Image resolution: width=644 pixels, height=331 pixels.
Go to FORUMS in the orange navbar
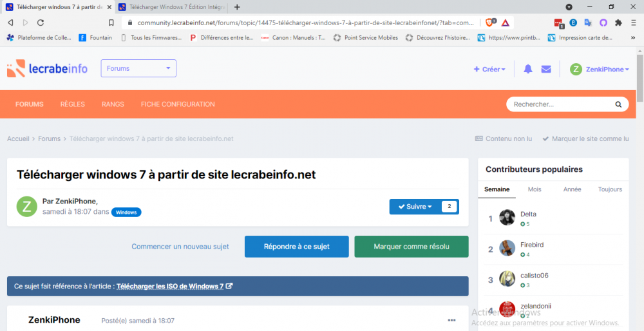[x=29, y=104]
